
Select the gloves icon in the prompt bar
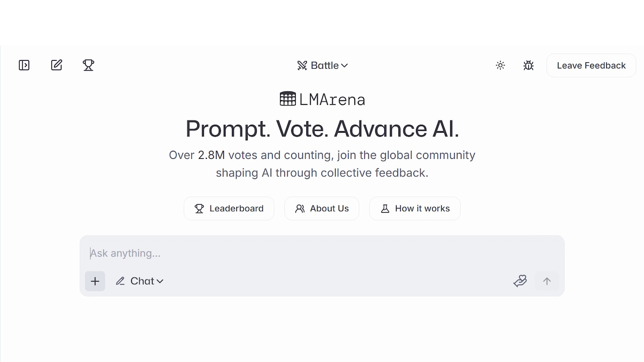point(520,281)
